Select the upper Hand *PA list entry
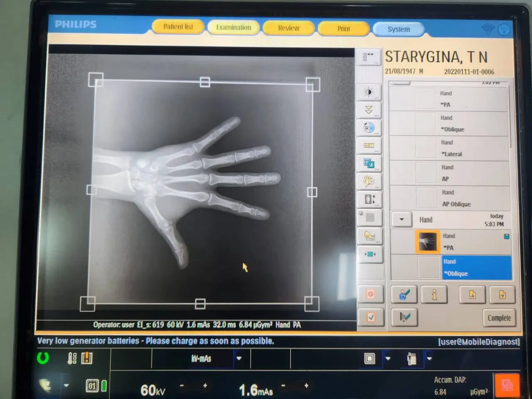The height and width of the screenshot is (399, 532). pyautogui.click(x=448, y=99)
